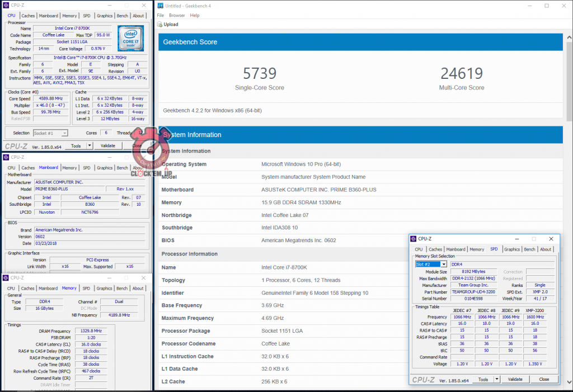
Task: Open the Help menu in Geekbench
Action: pos(195,16)
